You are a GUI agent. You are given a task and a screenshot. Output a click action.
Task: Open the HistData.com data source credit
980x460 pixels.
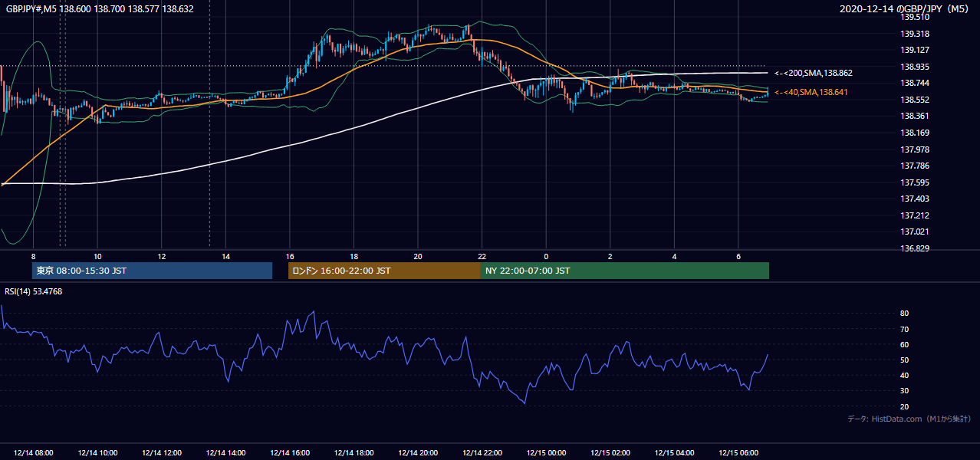(909, 419)
